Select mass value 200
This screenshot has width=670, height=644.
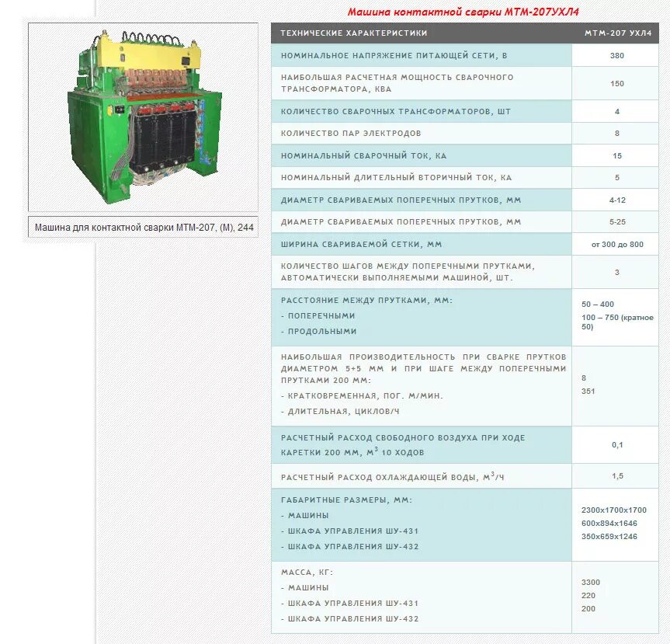pyautogui.click(x=588, y=609)
